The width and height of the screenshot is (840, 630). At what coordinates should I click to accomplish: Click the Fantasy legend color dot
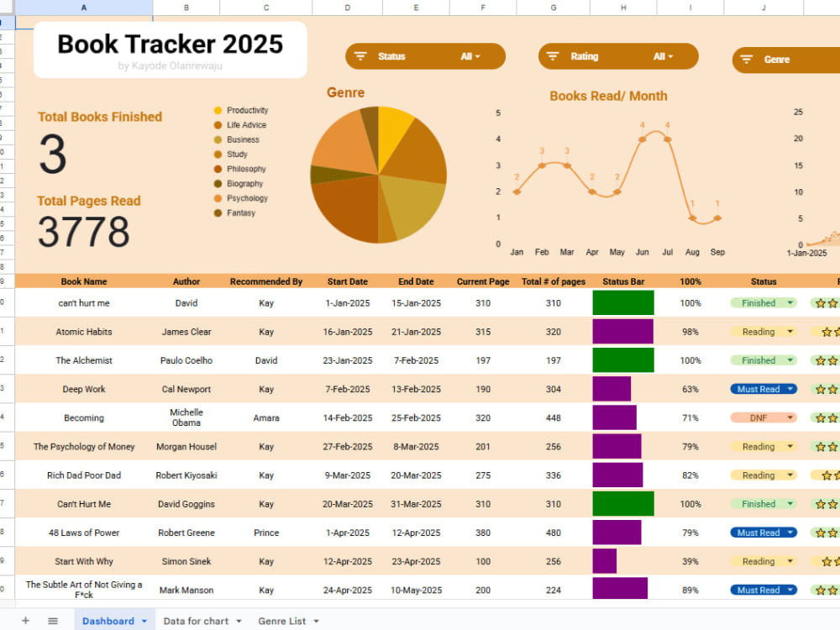pos(218,213)
